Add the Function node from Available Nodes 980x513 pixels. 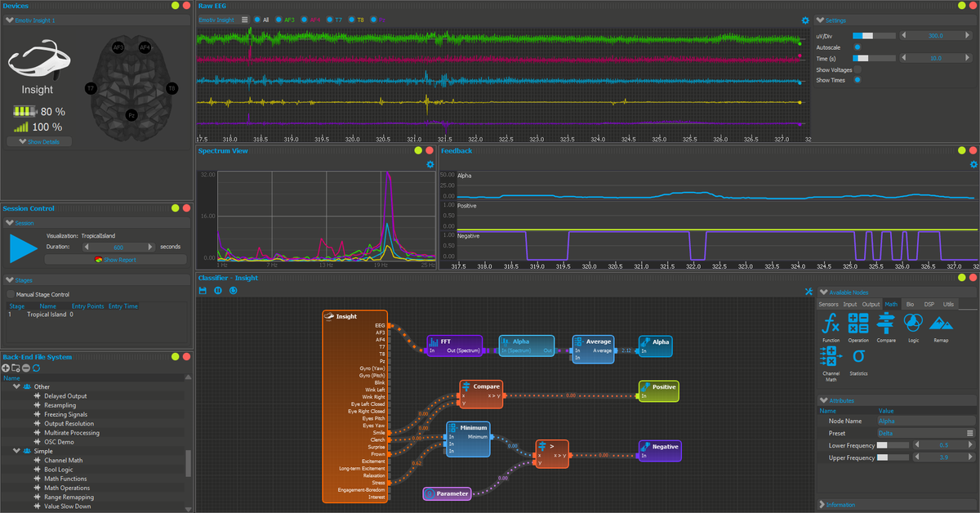coord(831,328)
